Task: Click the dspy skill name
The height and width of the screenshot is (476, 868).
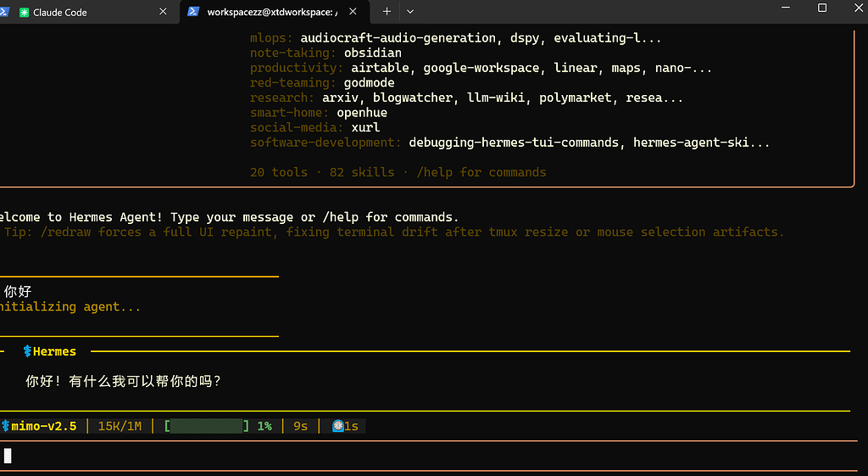Action: tap(525, 37)
